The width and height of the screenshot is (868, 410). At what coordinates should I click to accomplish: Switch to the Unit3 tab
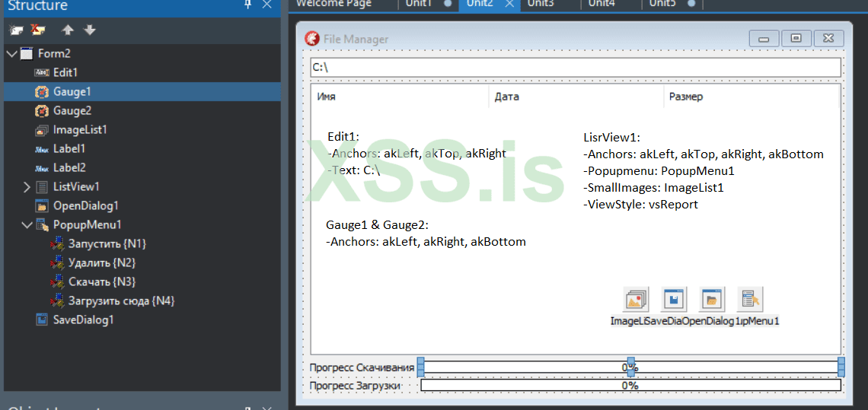coord(541,3)
